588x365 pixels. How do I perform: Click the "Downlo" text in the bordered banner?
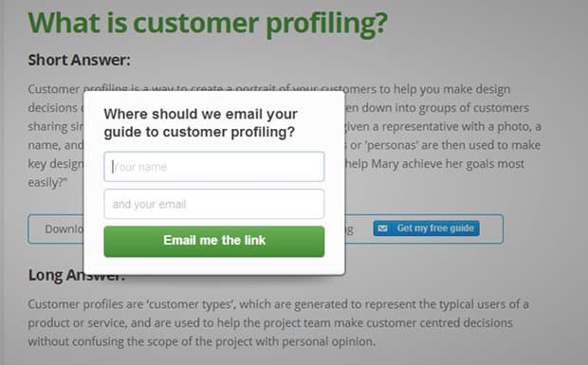pos(64,229)
